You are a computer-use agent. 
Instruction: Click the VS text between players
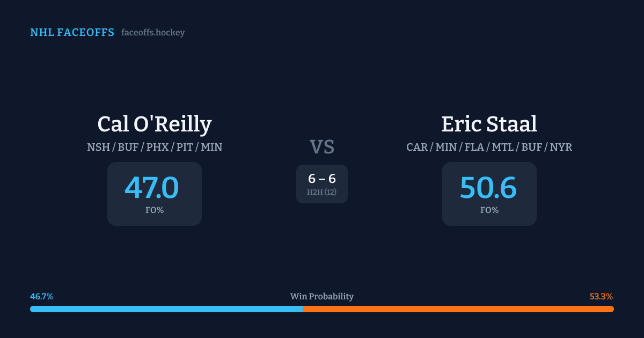pyautogui.click(x=322, y=147)
